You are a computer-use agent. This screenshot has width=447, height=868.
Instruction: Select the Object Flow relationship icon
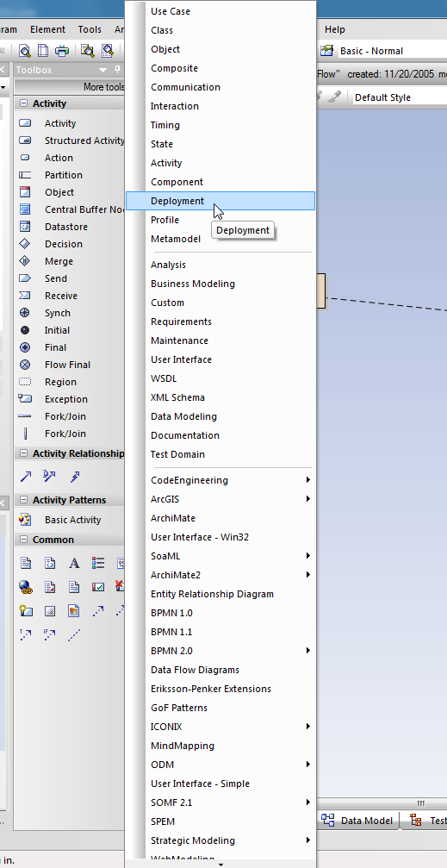pos(50,476)
